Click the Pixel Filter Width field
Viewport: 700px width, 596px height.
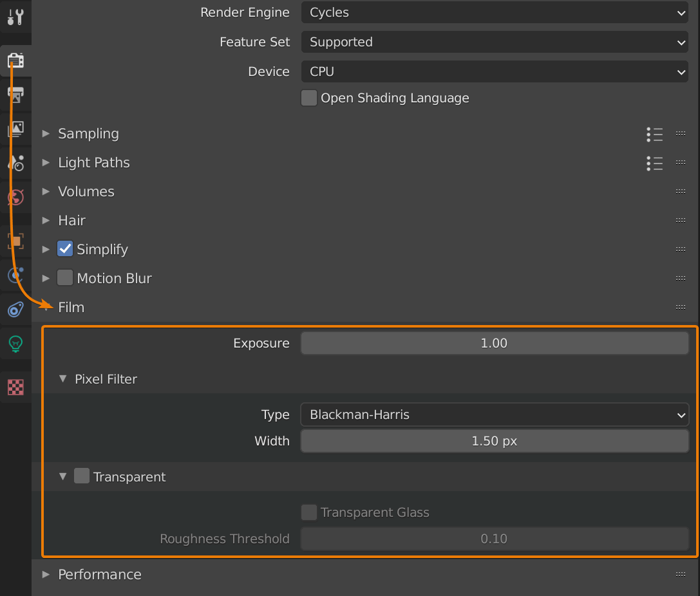point(494,442)
